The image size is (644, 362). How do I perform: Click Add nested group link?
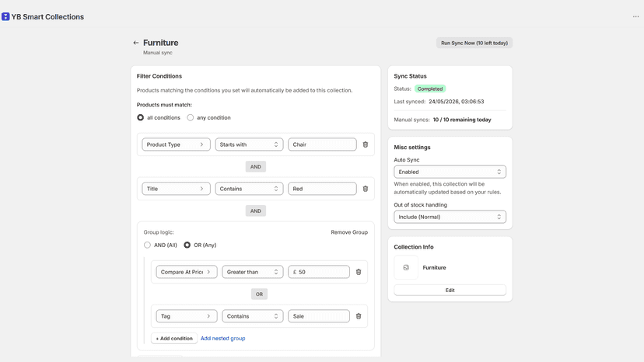click(x=222, y=338)
